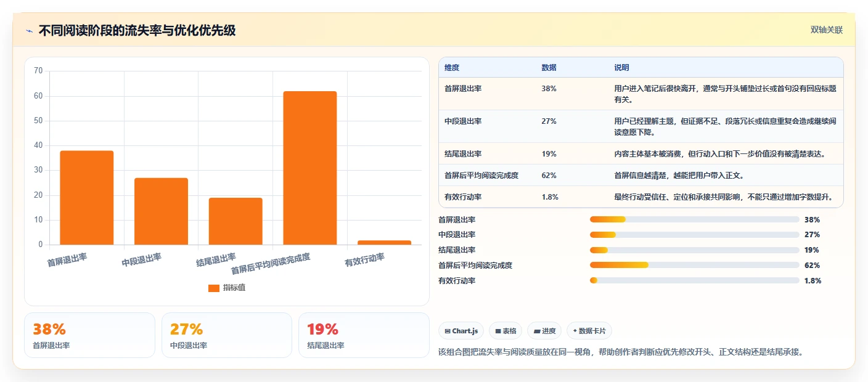Screen dimensions: 868x382
Task: Click the 双轴关联 label in the header
Action: [826, 30]
